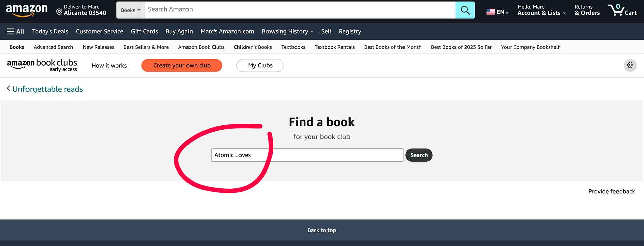Open book club settings gear icon
The image size is (644, 246).
pyautogui.click(x=630, y=65)
